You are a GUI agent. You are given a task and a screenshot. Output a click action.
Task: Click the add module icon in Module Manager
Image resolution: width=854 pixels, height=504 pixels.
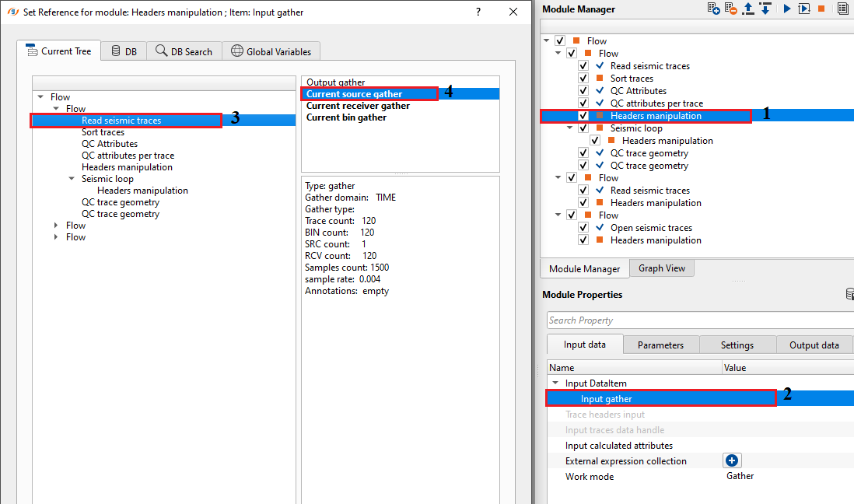click(x=713, y=9)
